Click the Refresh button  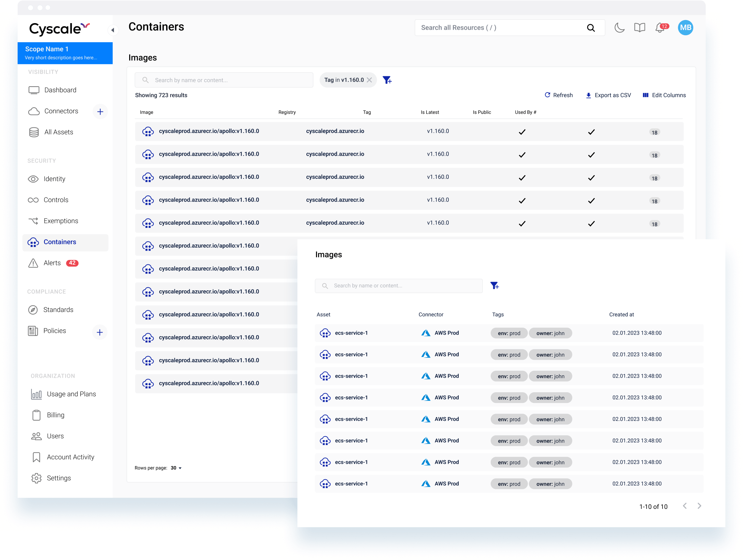pos(559,95)
